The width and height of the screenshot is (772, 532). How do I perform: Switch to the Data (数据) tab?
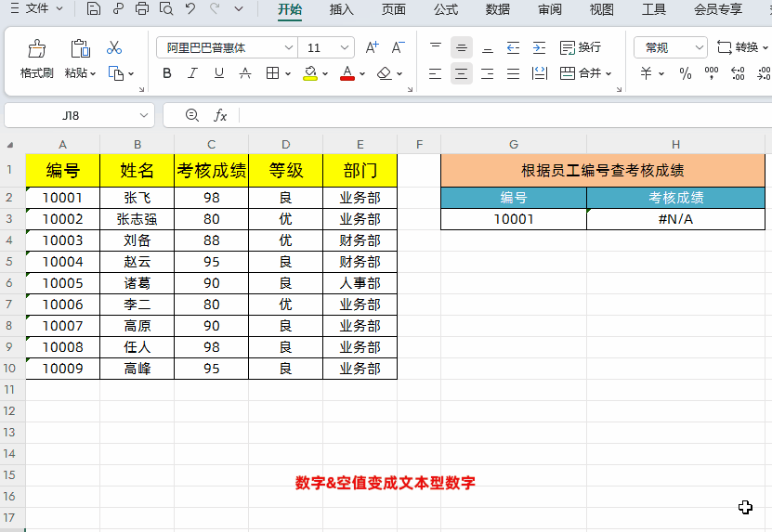[x=498, y=9]
